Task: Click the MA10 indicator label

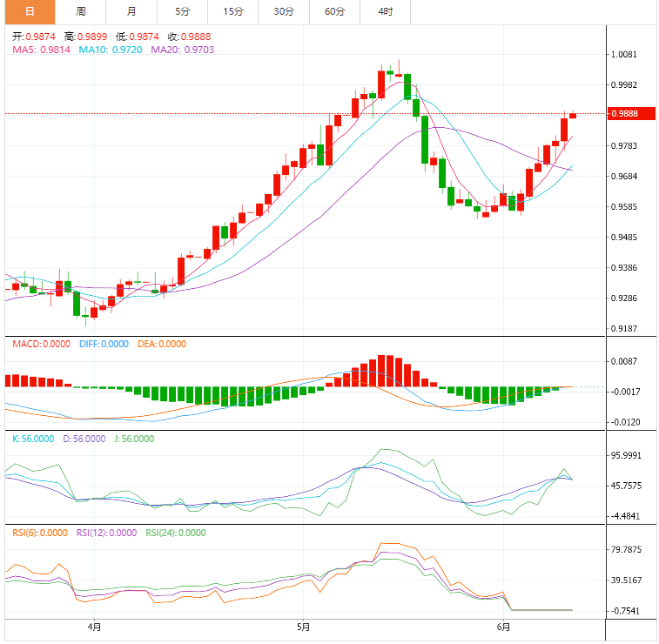Action: click(x=111, y=50)
